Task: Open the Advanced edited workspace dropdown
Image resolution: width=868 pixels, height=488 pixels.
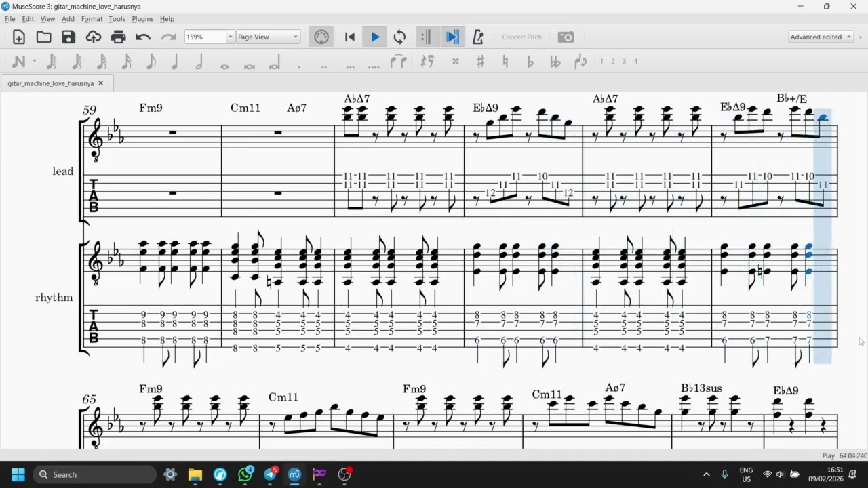Action: pos(821,37)
